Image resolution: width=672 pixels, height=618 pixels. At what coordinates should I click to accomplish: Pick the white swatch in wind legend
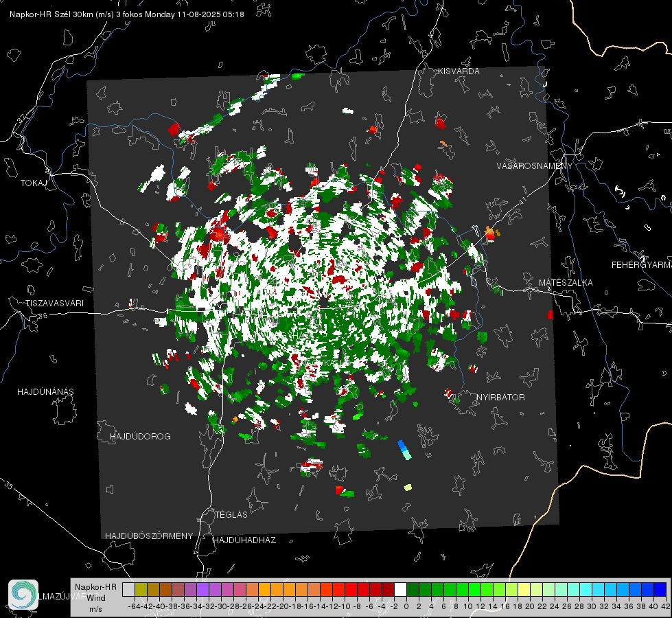coord(400,589)
